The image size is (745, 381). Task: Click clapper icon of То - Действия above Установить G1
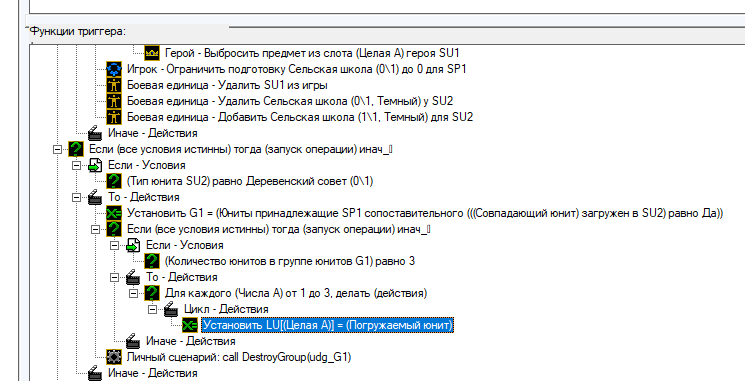click(95, 198)
